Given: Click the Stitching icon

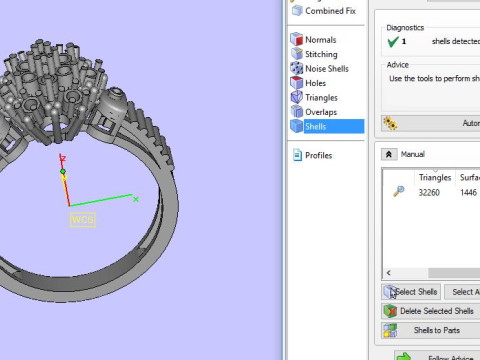Looking at the screenshot, I should (296, 54).
